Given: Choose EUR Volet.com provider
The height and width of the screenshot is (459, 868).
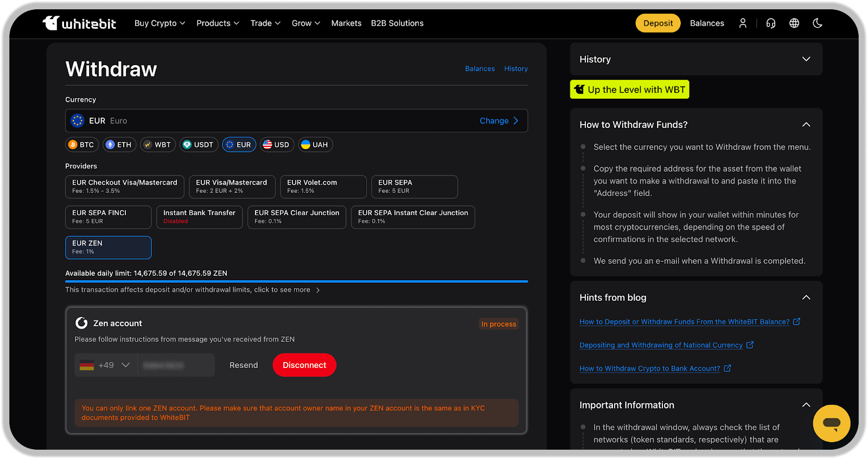Looking at the screenshot, I should [323, 186].
